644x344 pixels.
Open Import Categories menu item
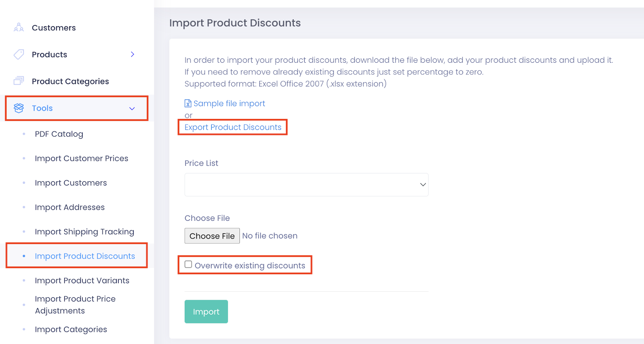coord(71,330)
